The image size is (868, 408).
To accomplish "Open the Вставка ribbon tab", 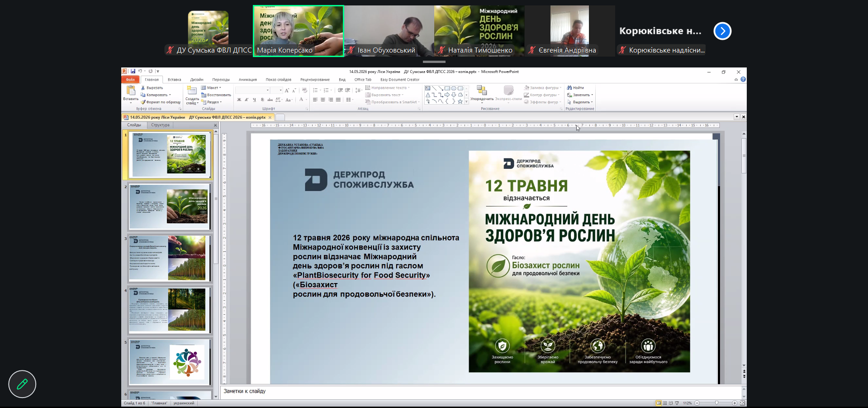I will [x=174, y=80].
